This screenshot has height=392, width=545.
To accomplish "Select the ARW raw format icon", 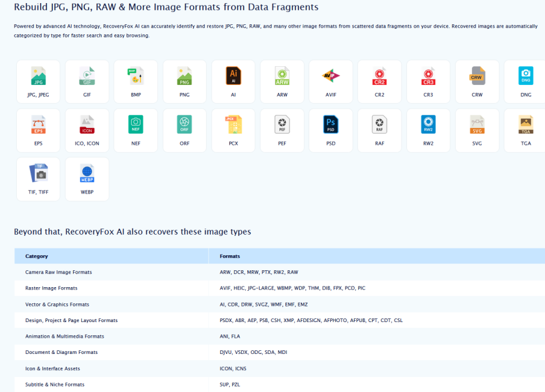I will pos(282,76).
